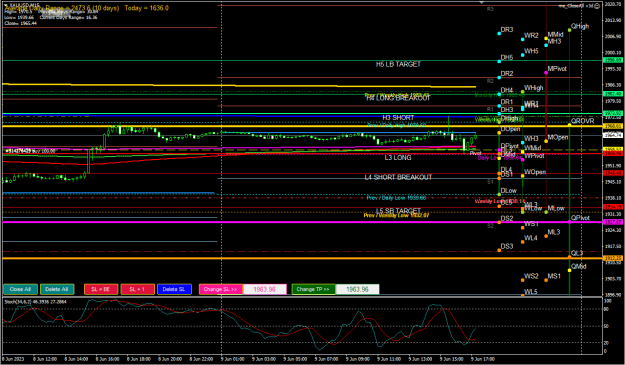The width and height of the screenshot is (625, 365).
Task: Click the chart shift triangle marker at the top
Action: [x=482, y=2]
